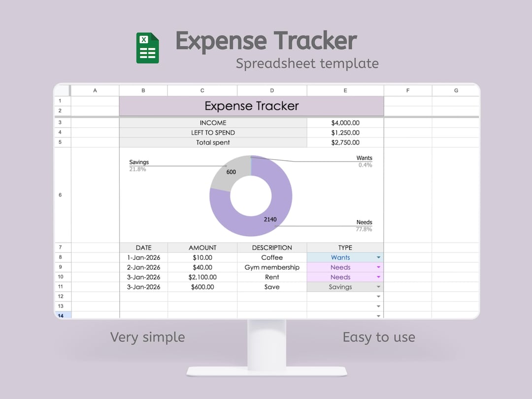Click the INCOME label cell
Image resolution: width=532 pixels, height=399 pixels.
pos(213,123)
